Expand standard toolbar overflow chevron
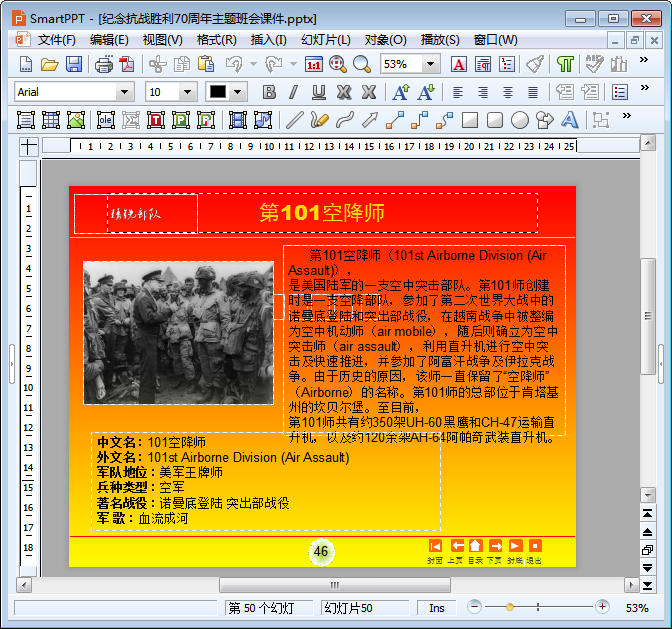The image size is (672, 629). [x=644, y=60]
